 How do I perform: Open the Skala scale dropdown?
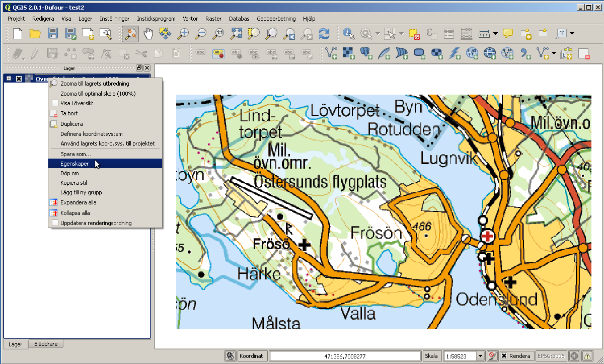pyautogui.click(x=480, y=356)
